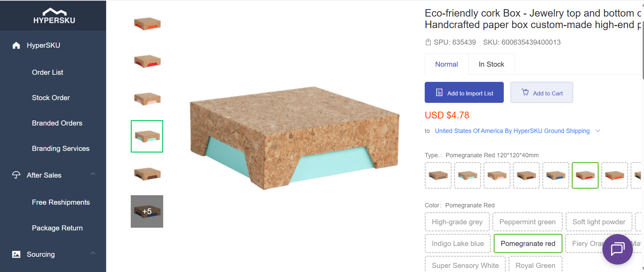
Task: Open the Order List page
Action: click(47, 72)
